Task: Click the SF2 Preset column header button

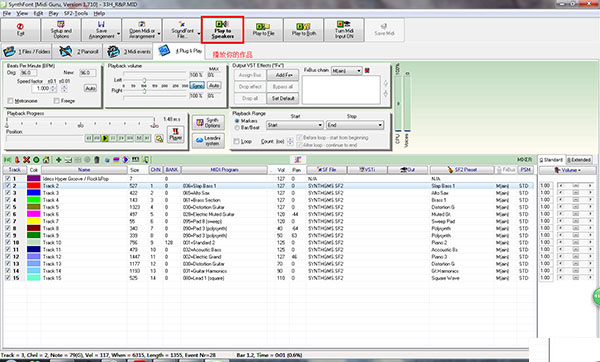Action: coord(462,170)
